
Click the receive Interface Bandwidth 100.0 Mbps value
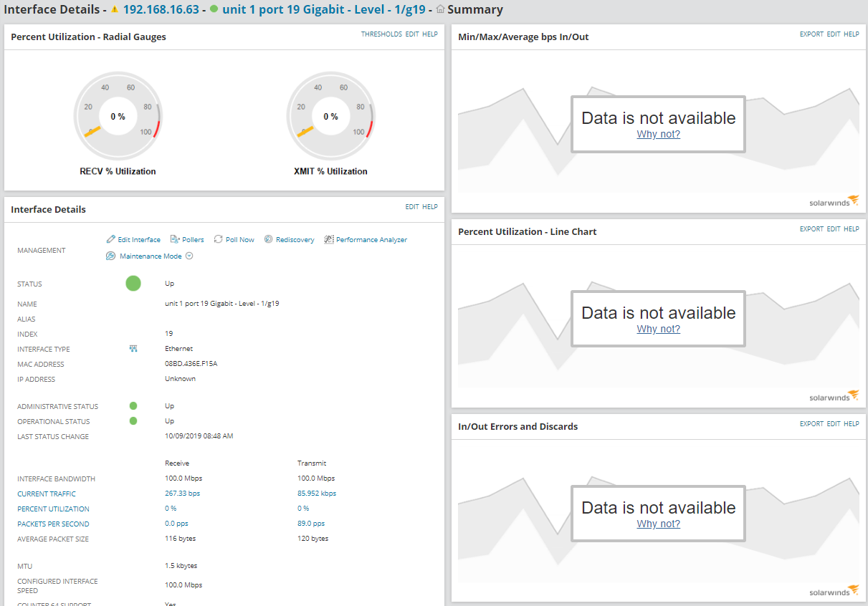183,478
